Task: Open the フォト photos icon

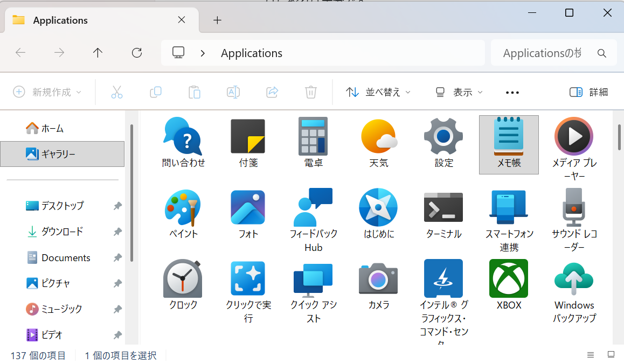Action: click(x=248, y=207)
